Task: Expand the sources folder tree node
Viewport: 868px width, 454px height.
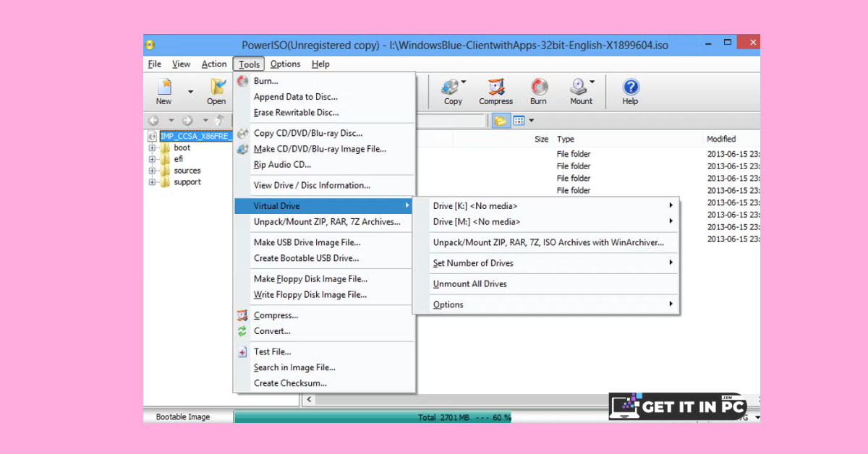Action: 152,171
